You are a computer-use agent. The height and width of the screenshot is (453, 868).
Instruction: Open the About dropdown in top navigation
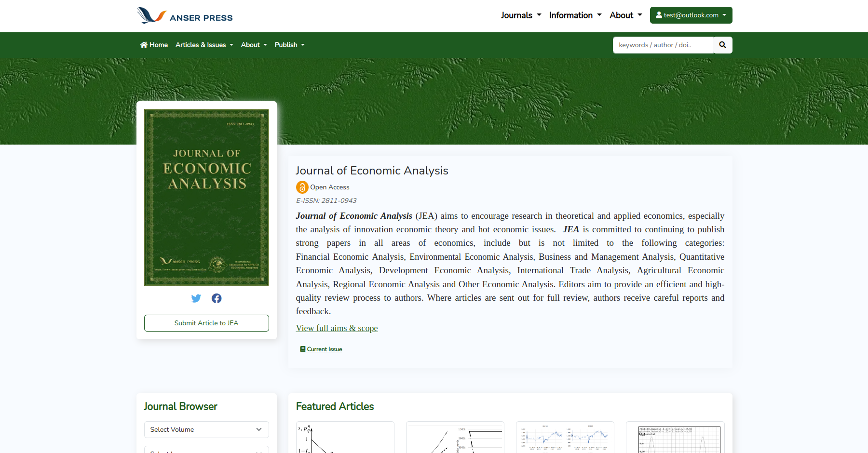coord(625,15)
